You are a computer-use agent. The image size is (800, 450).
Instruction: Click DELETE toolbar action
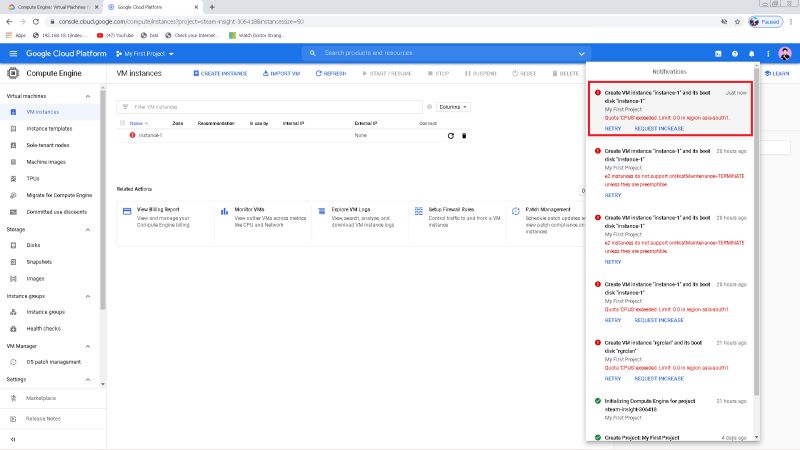(565, 73)
